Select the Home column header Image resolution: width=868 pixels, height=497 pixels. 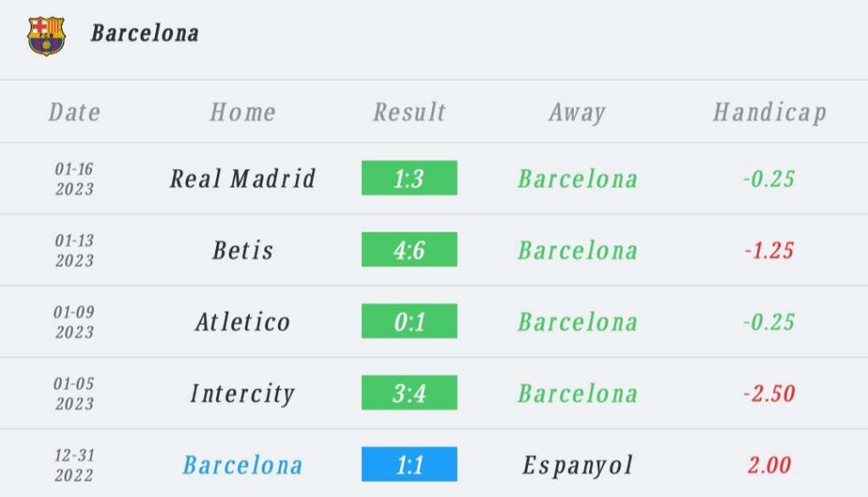[x=242, y=112]
